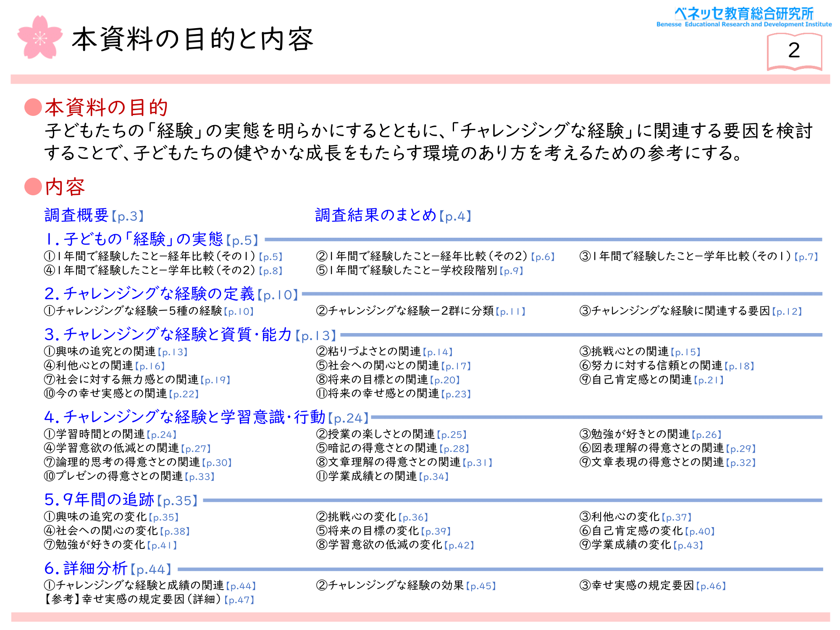Click the slide title 本資料の目的と内容
Screen dimensions: 840x630
point(192,39)
